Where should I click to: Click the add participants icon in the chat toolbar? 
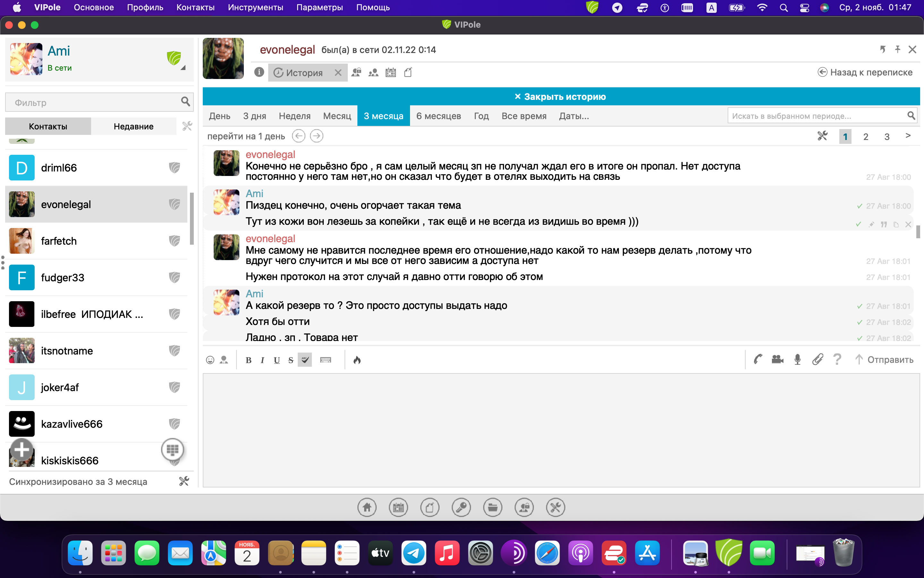pyautogui.click(x=373, y=72)
